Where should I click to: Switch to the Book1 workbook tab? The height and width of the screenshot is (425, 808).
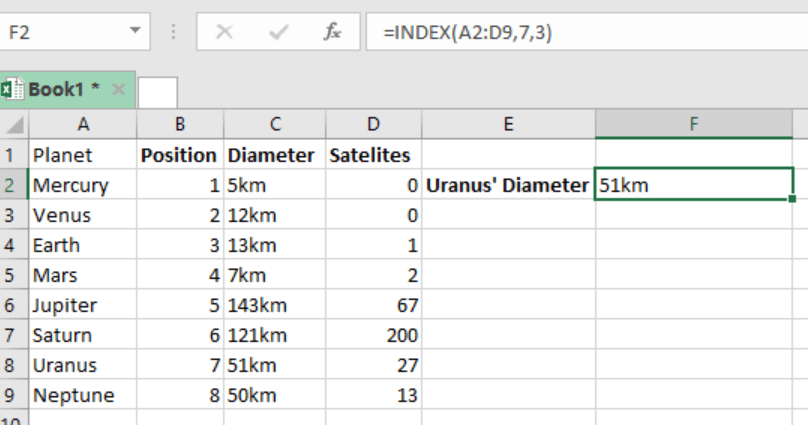[x=64, y=89]
